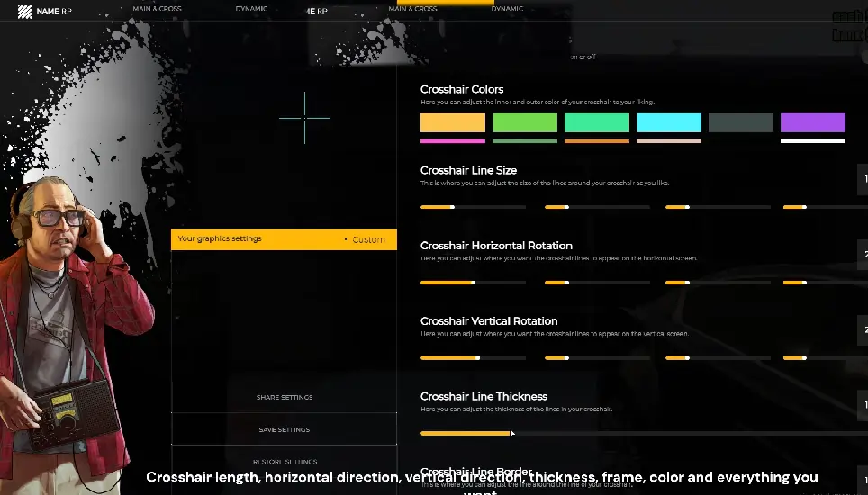Viewport: 868px width, 495px height.
Task: Open the MAIN & CROSS tab under the yellow bar
Action: click(412, 8)
